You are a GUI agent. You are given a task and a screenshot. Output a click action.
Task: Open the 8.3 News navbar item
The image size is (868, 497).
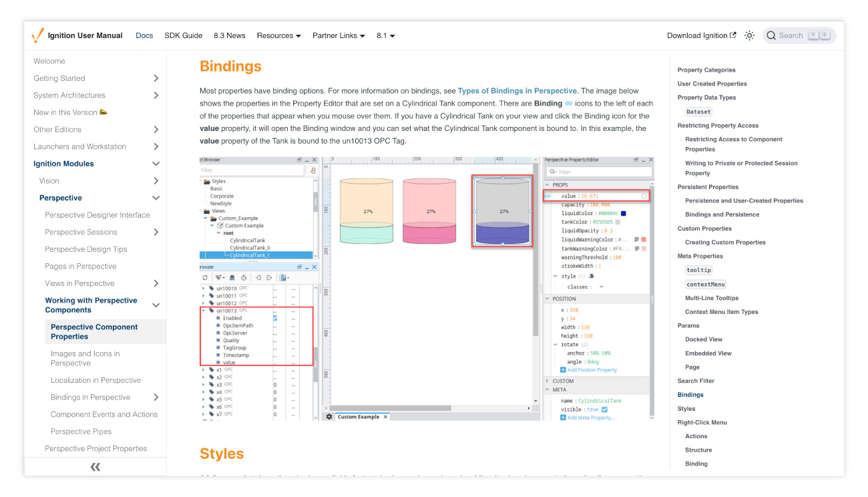click(x=230, y=35)
